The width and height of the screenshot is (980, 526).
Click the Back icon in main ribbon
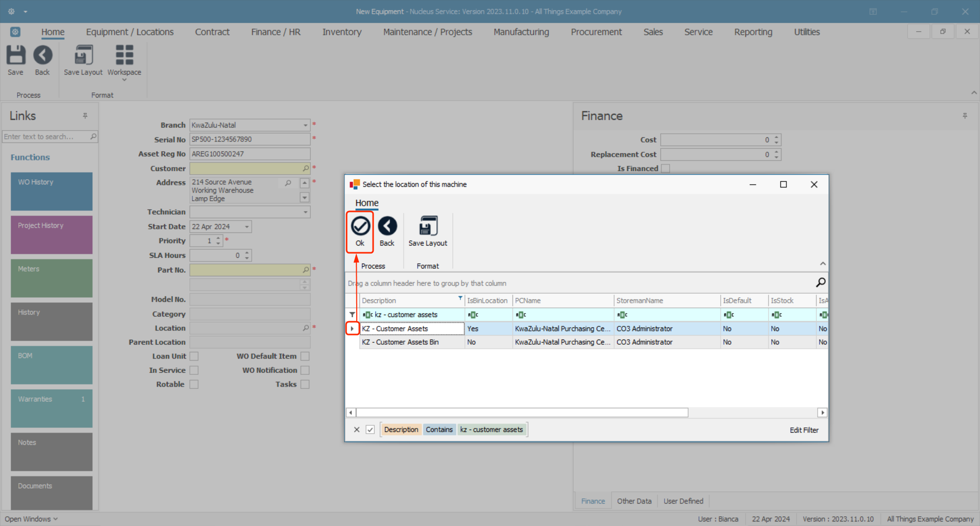tap(43, 55)
